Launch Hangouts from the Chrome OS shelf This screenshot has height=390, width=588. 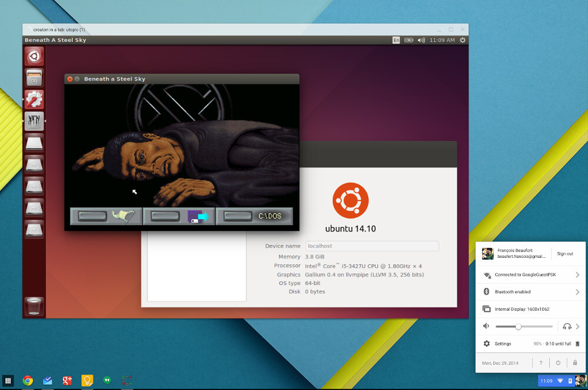click(x=106, y=381)
